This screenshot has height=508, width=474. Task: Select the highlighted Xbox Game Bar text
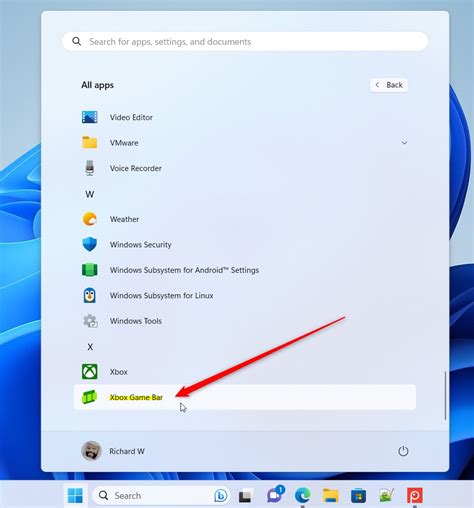(x=136, y=397)
